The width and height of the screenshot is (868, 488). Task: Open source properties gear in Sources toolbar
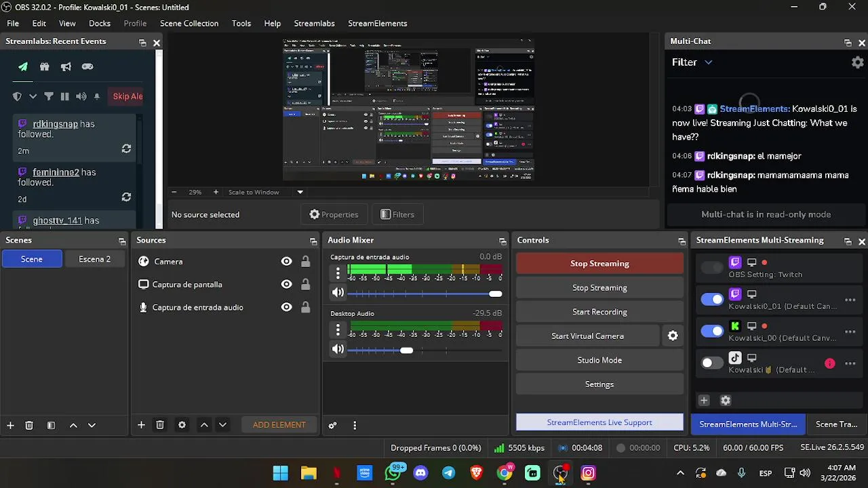point(182,425)
